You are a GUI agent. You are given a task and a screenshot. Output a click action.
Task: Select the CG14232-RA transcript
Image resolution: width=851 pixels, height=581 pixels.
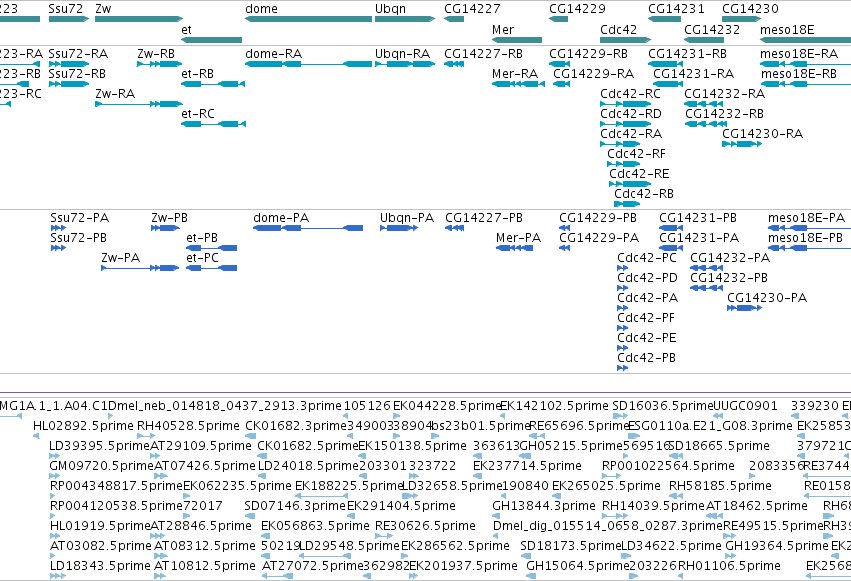(x=704, y=104)
